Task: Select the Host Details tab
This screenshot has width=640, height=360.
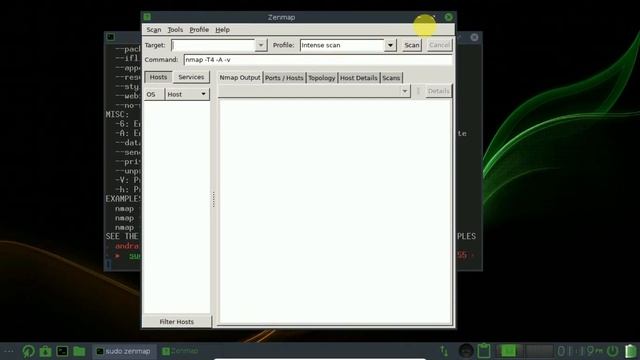Action: pyautogui.click(x=358, y=78)
